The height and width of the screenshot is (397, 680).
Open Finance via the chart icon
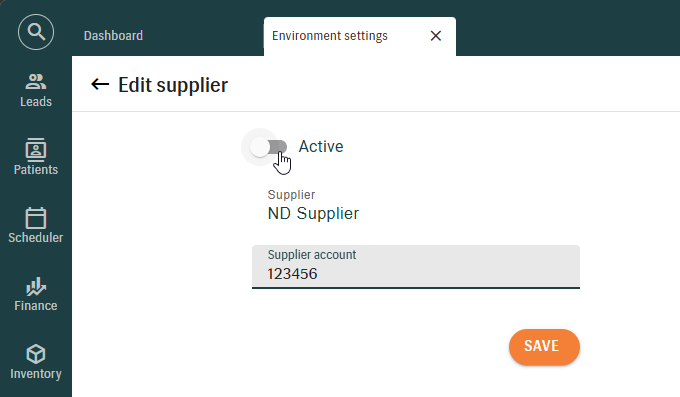(x=36, y=286)
